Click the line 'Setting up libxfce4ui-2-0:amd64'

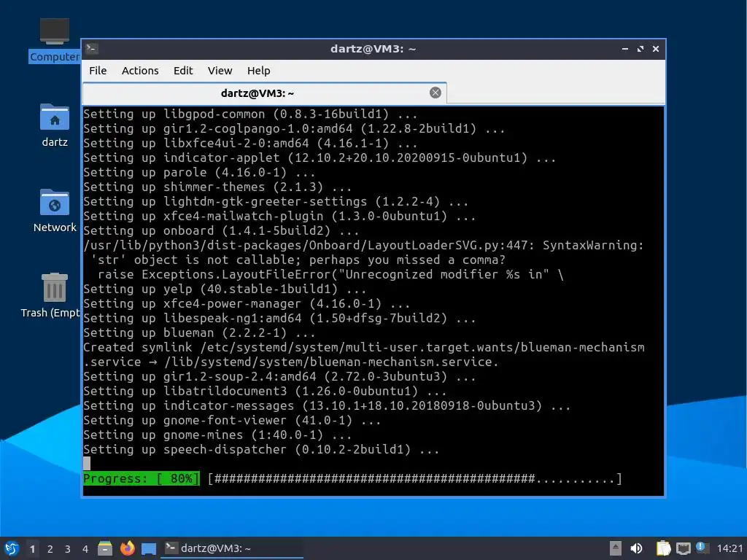click(x=250, y=144)
